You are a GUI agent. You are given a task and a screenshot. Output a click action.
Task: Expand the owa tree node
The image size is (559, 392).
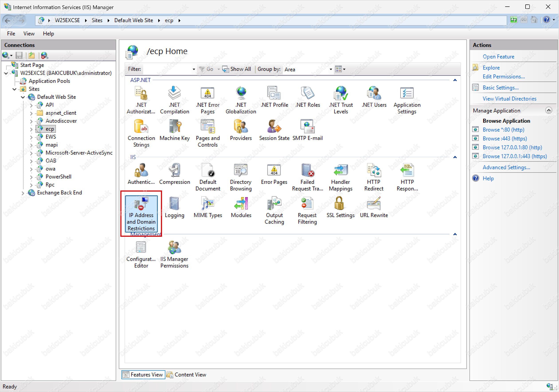[31, 169]
